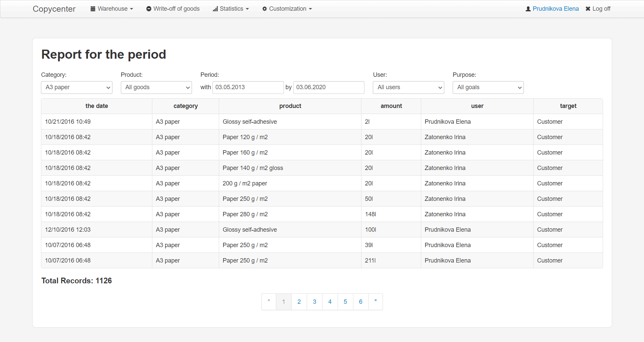Click the user profile icon
Viewport: 644px width, 342px height.
click(528, 9)
